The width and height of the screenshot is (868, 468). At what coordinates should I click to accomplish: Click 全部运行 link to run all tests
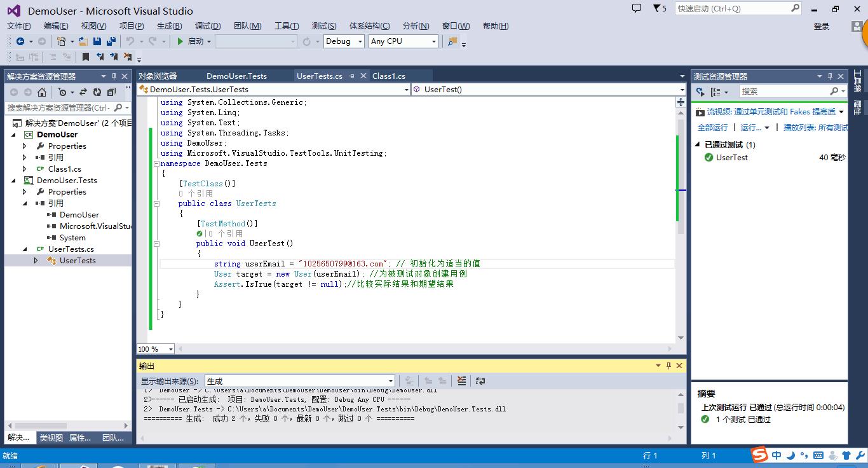coord(713,128)
